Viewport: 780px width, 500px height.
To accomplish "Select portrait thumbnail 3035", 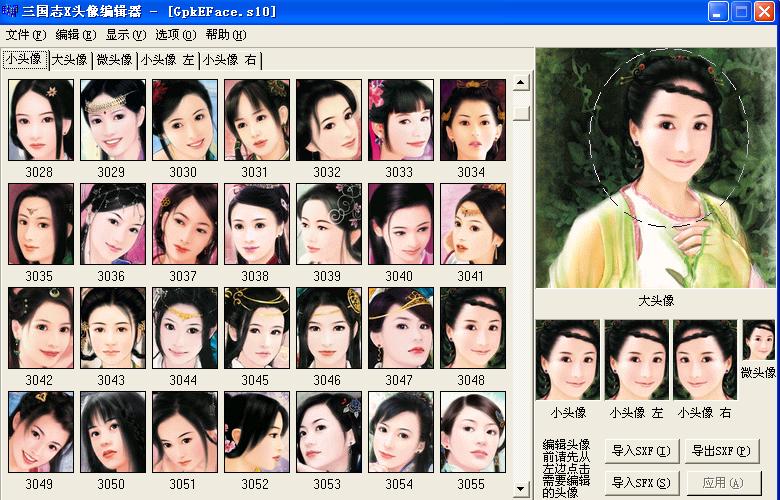I will [x=41, y=224].
